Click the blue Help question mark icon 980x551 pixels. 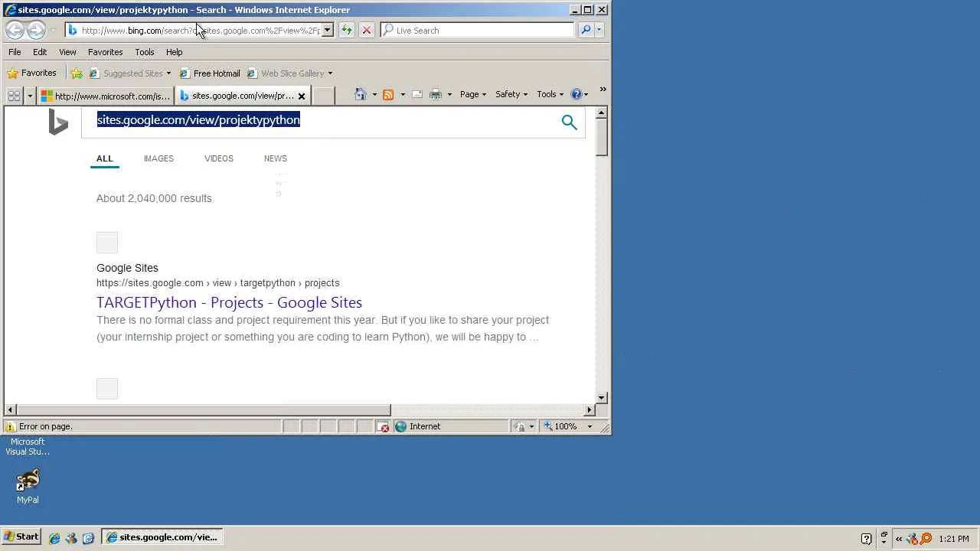pos(577,94)
